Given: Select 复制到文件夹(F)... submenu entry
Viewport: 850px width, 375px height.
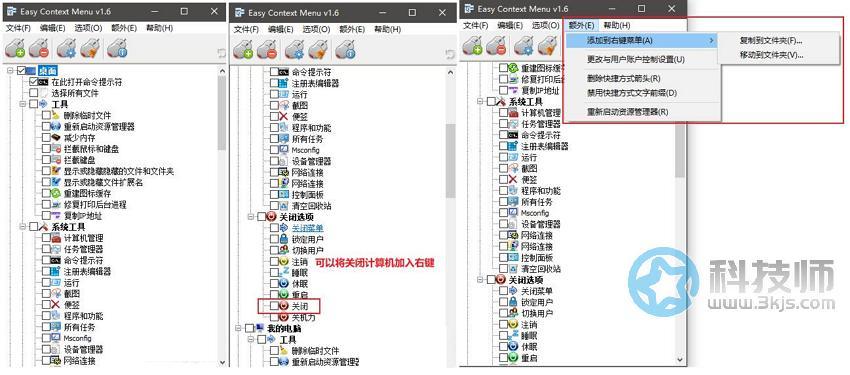Looking at the screenshot, I should pyautogui.click(x=771, y=40).
